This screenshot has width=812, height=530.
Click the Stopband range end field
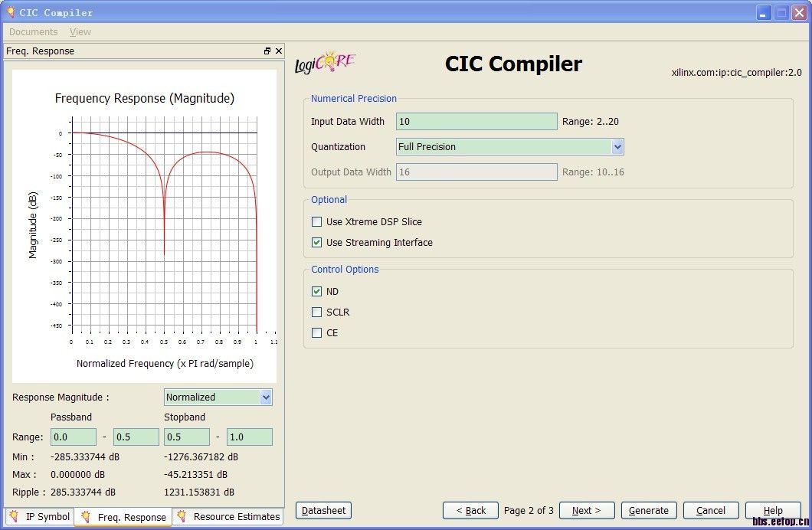(250, 437)
